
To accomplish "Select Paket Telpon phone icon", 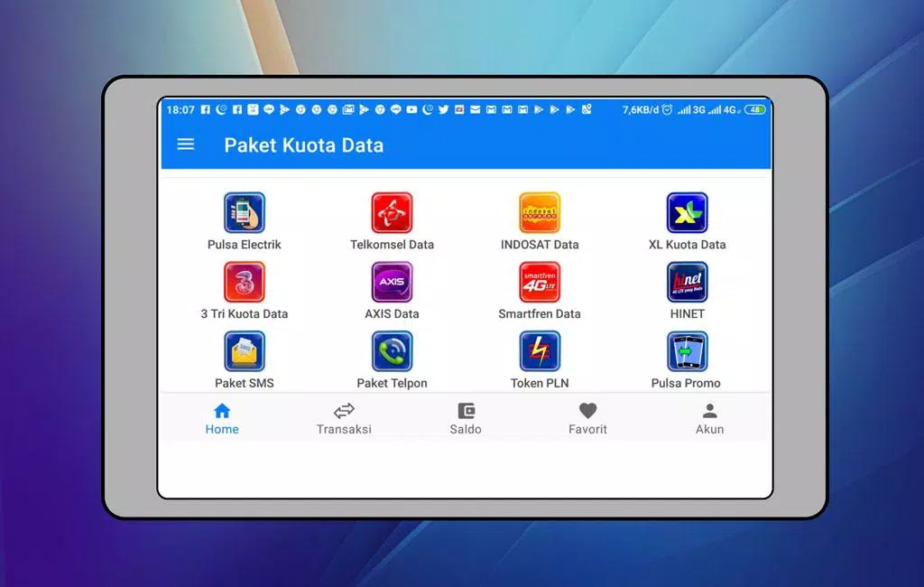I will (x=392, y=351).
